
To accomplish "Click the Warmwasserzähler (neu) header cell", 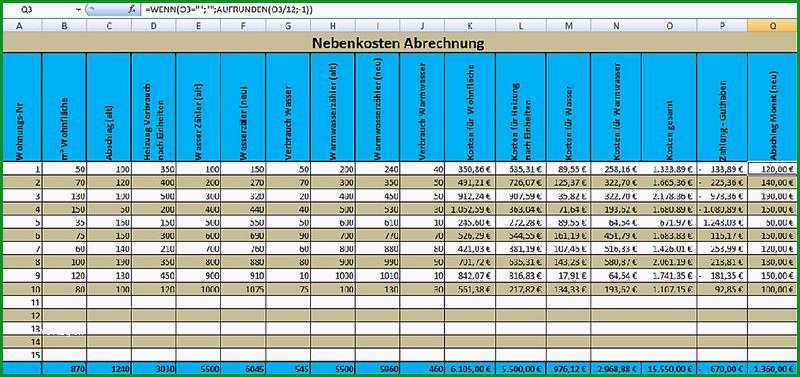I will 378,107.
